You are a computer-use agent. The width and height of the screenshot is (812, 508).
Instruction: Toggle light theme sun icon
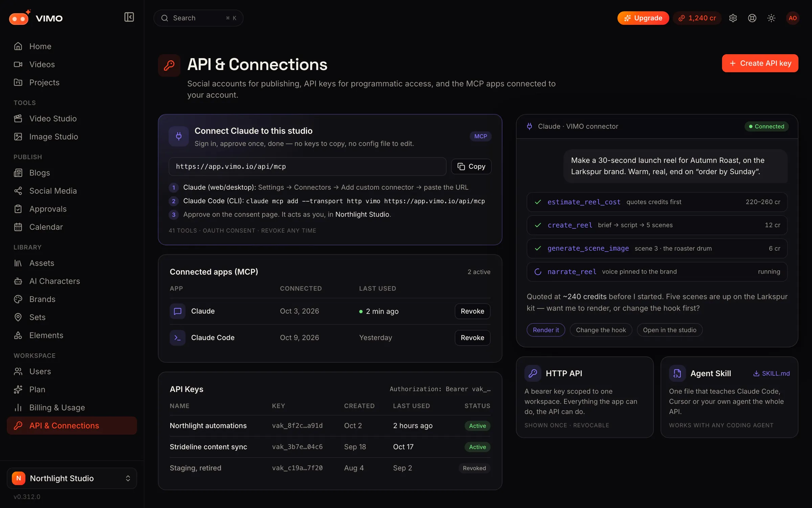tap(771, 18)
